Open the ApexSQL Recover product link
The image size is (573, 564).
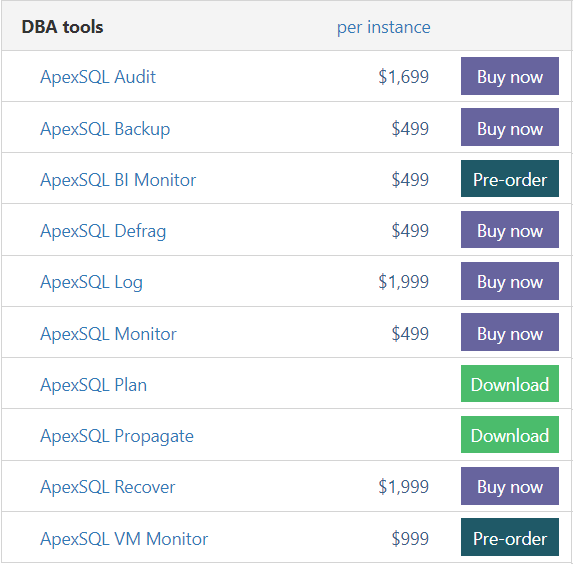point(108,487)
